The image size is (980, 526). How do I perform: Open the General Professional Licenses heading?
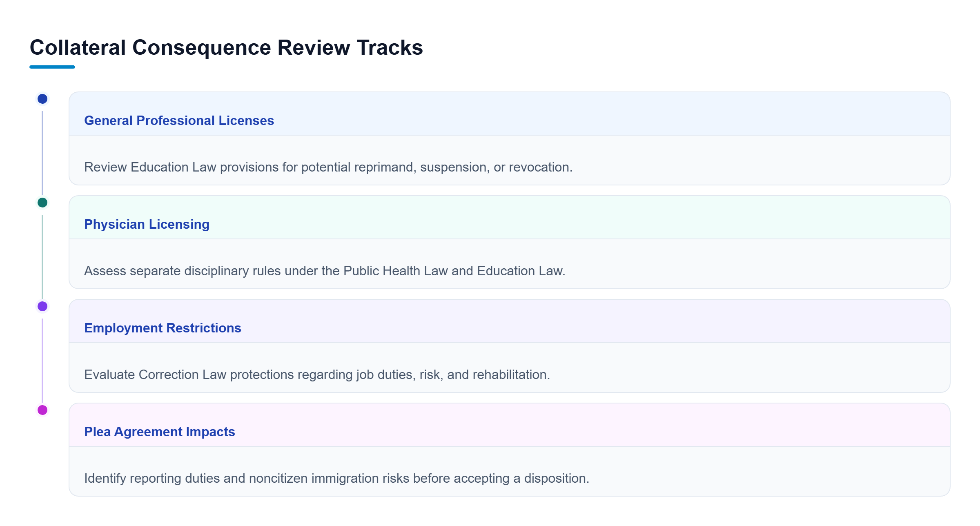pyautogui.click(x=179, y=120)
